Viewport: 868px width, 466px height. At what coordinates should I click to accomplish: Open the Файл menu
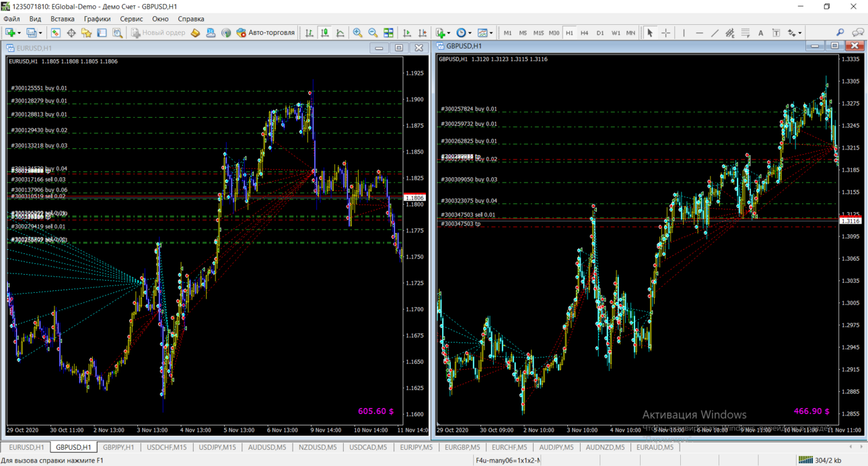click(x=11, y=19)
